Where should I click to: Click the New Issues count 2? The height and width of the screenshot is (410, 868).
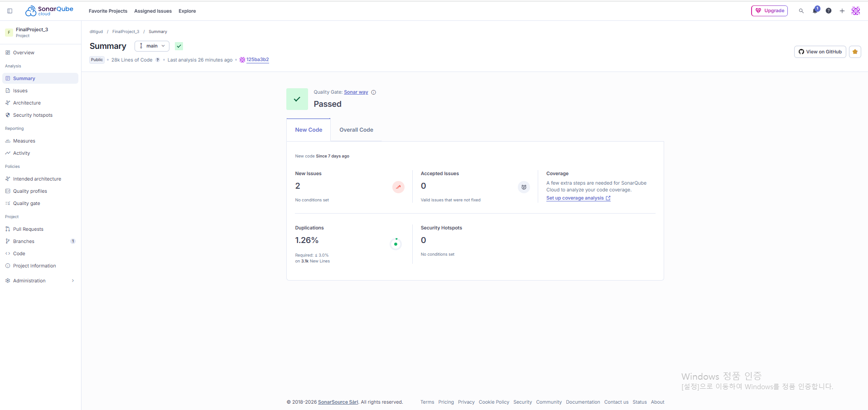point(298,186)
